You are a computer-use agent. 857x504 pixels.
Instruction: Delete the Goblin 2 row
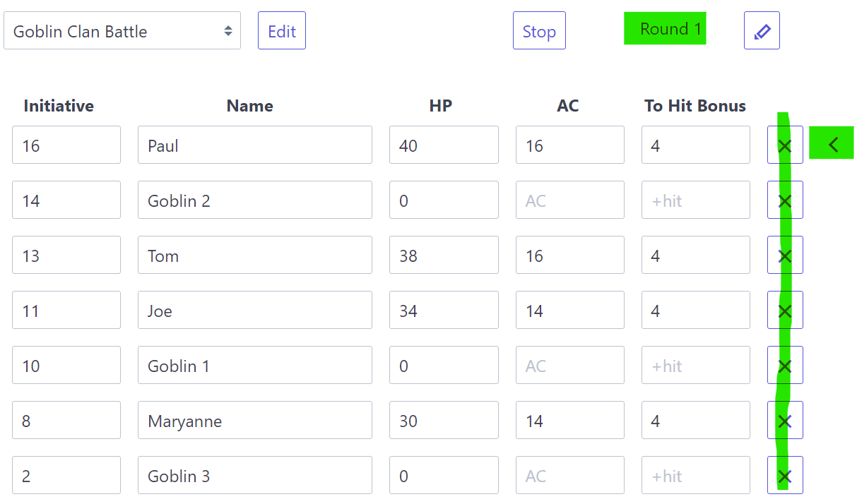point(784,200)
